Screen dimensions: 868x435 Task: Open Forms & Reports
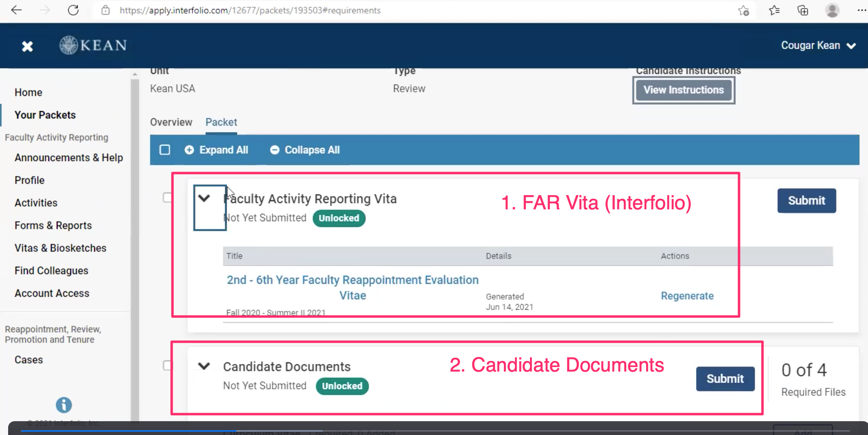53,225
